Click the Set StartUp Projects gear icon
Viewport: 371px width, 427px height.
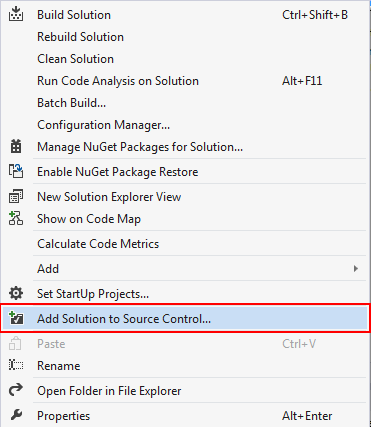pos(16,294)
